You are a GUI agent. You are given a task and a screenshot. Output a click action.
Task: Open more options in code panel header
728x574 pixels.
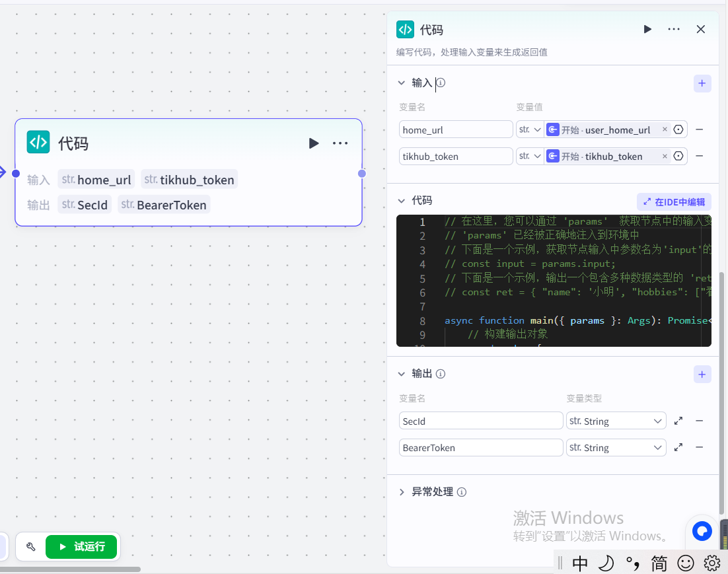tap(674, 29)
